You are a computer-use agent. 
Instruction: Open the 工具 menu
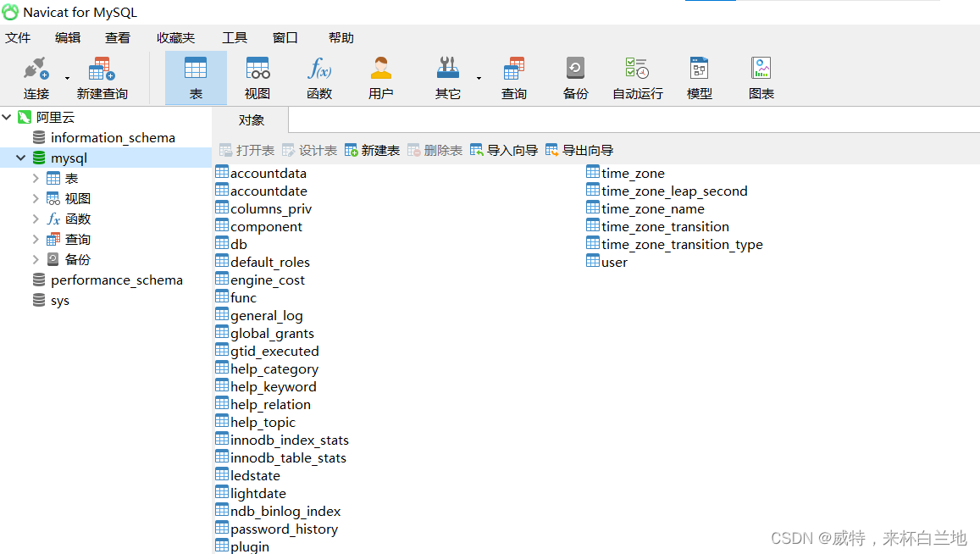coord(235,37)
